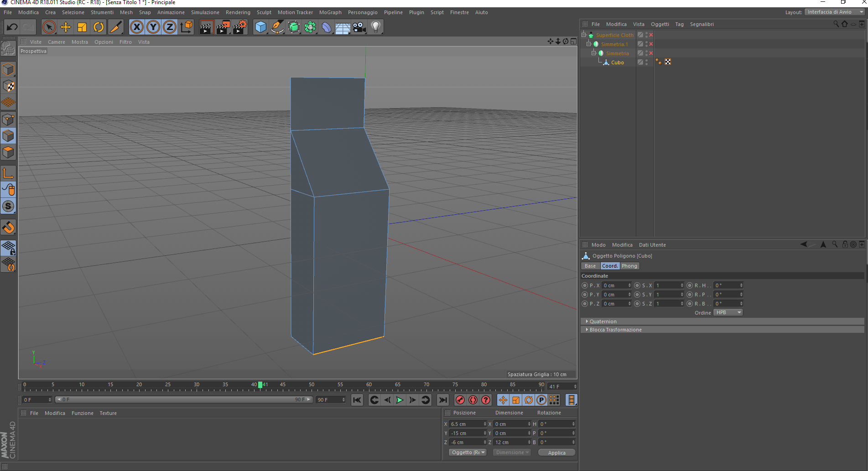The height and width of the screenshot is (471, 868).
Task: Toggle the X-axis lock button
Action: 136,27
